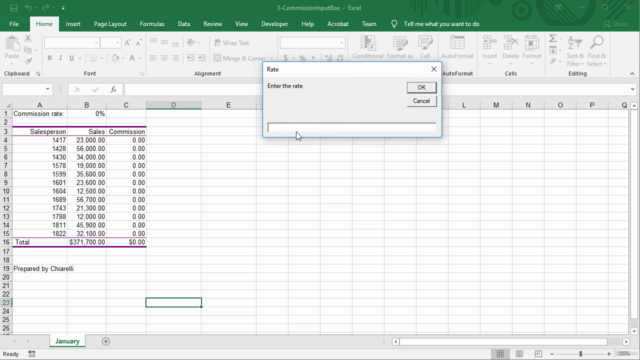Click Cancel in the Rate dialog
Screen dimensions: 640x360
(x=421, y=101)
